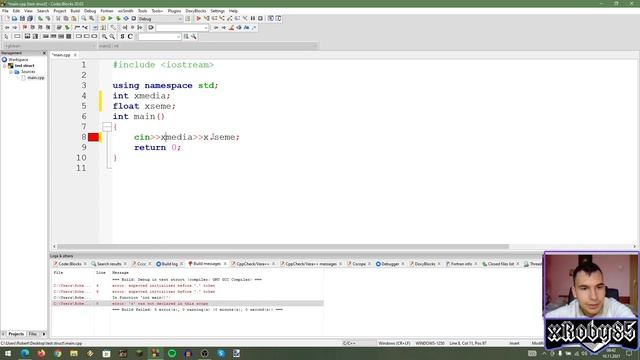Viewport: 640px width, 360px height.
Task: Switch to the Search results tab
Action: [x=109, y=264]
